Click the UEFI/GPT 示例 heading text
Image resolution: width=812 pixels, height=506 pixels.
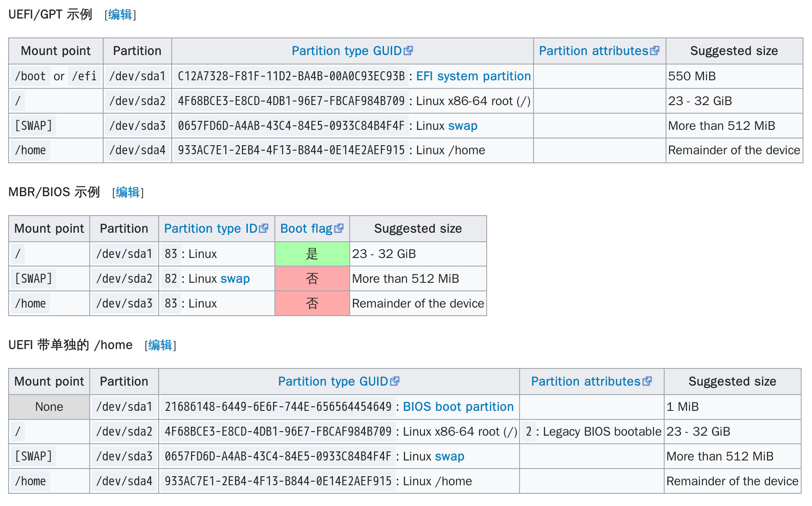click(x=50, y=14)
